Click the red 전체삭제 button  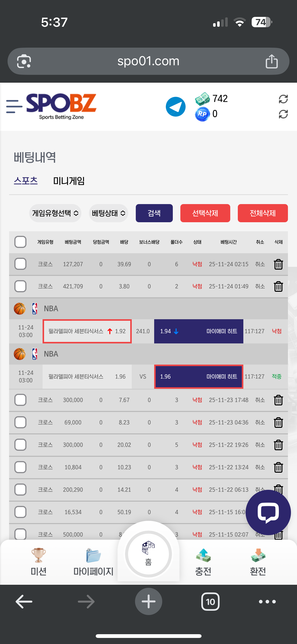point(262,213)
